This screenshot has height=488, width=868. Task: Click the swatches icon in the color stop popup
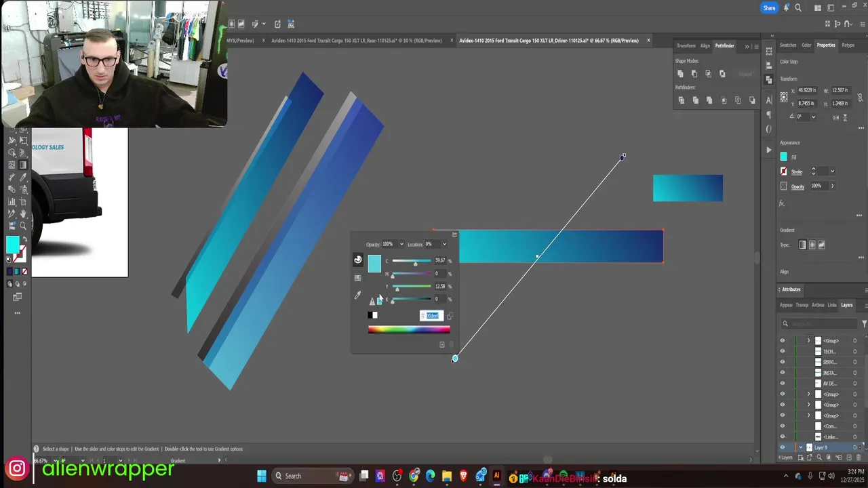(357, 278)
